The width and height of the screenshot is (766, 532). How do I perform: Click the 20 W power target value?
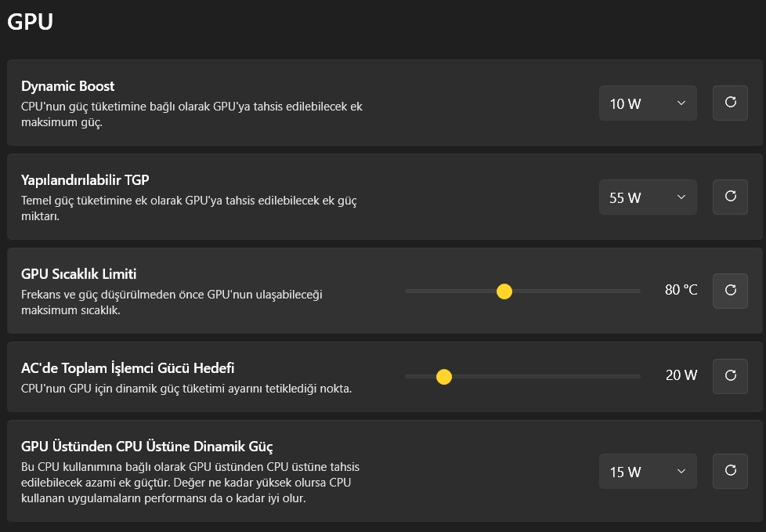point(681,375)
